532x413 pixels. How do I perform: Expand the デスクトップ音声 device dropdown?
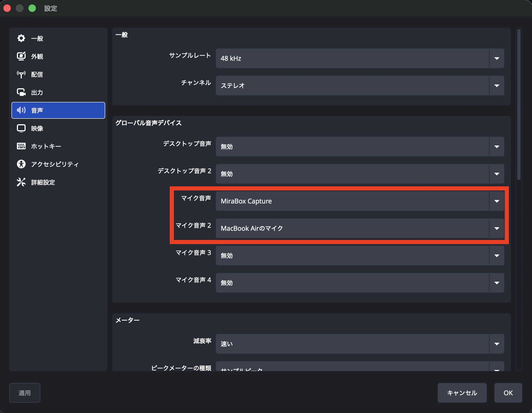tap(360, 147)
